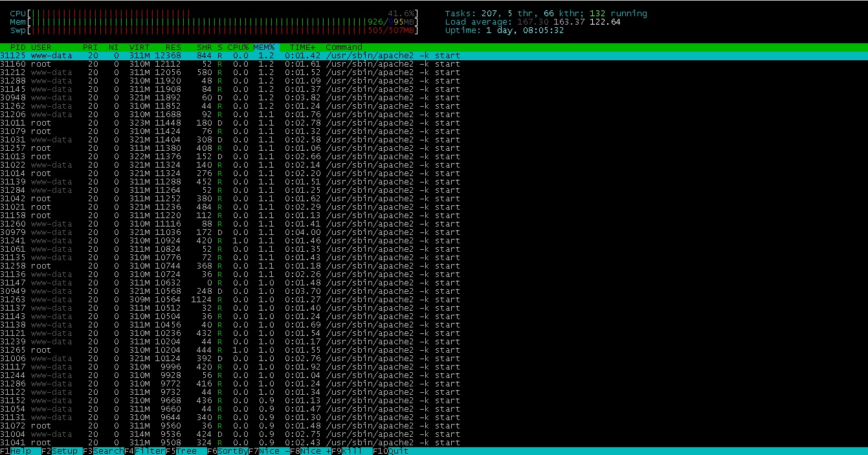Open F2 Setup in the footer
Screen dimensions: 868x455
pyautogui.click(x=60, y=451)
